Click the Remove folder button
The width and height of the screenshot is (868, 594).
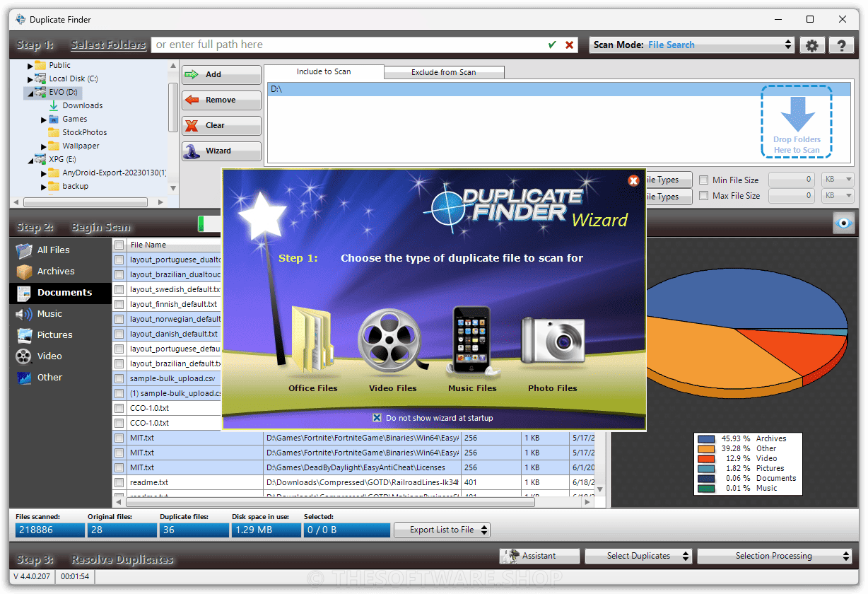pos(221,100)
